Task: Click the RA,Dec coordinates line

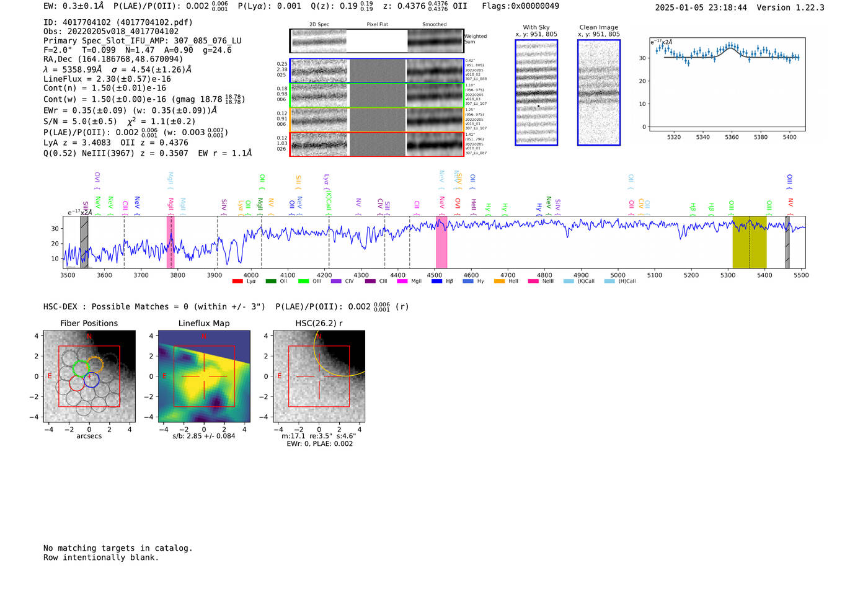Action: click(113, 60)
